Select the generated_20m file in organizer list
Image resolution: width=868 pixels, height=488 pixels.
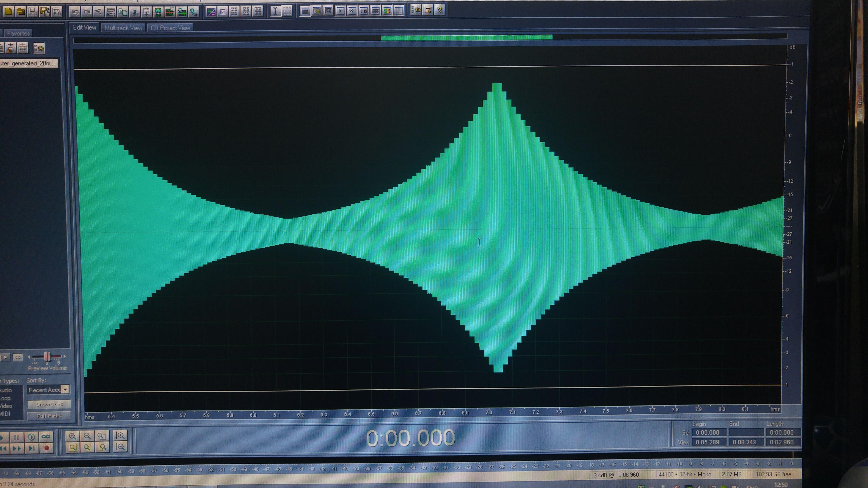pos(29,63)
